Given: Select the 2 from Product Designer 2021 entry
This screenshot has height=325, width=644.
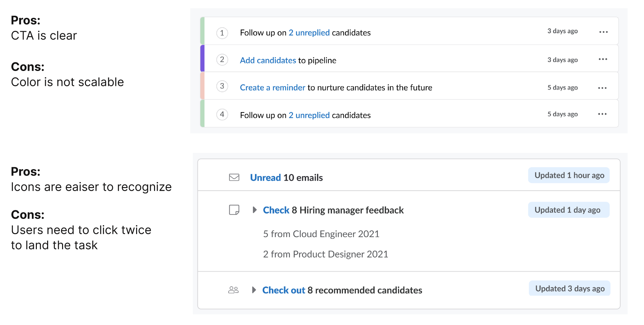Looking at the screenshot, I should [325, 254].
